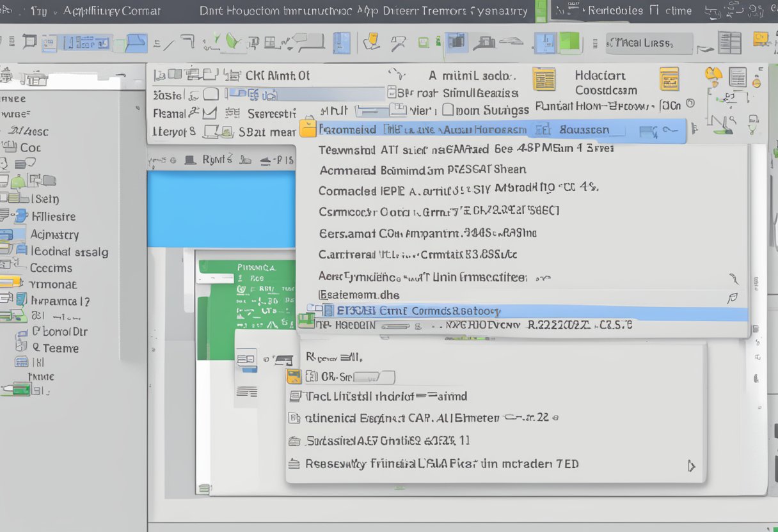Click the yellow document icon right of Coostdcam
This screenshot has width=778, height=532.
pyautogui.click(x=669, y=79)
